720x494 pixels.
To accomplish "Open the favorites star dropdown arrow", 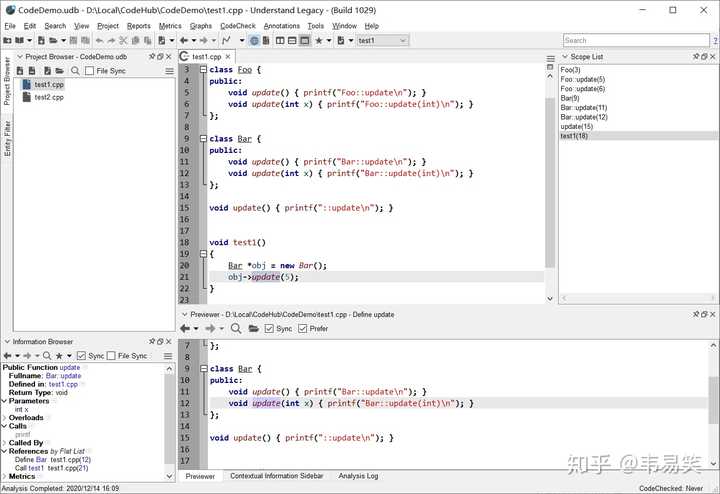I will [329, 40].
